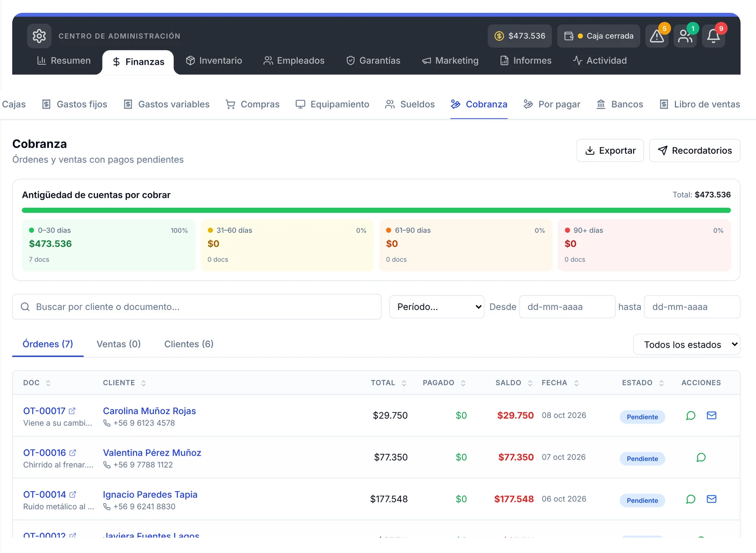The width and height of the screenshot is (756, 553).
Task: Click the Desde date input field
Action: 567,307
